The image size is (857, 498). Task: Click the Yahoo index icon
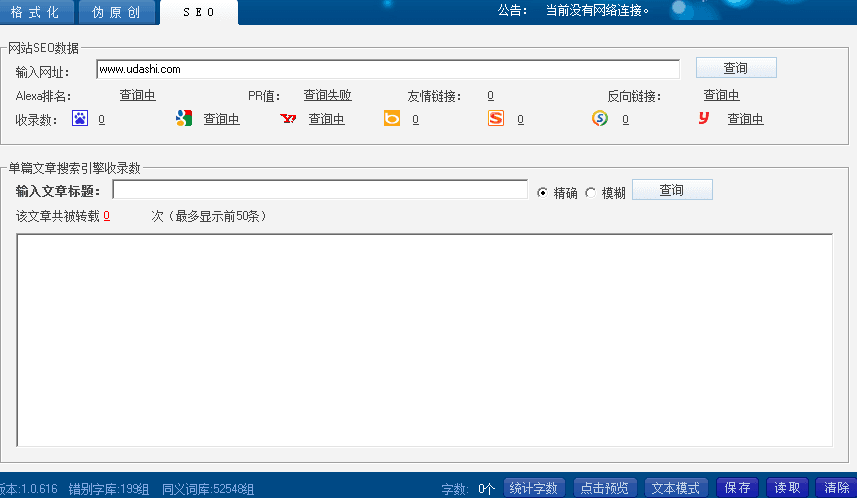click(x=288, y=118)
